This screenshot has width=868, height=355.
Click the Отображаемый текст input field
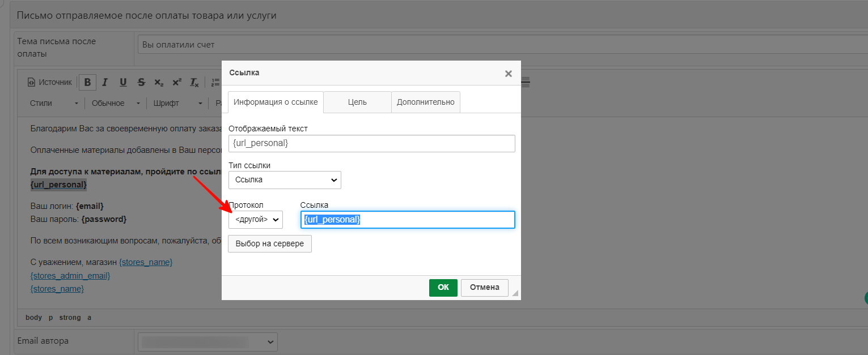point(372,143)
